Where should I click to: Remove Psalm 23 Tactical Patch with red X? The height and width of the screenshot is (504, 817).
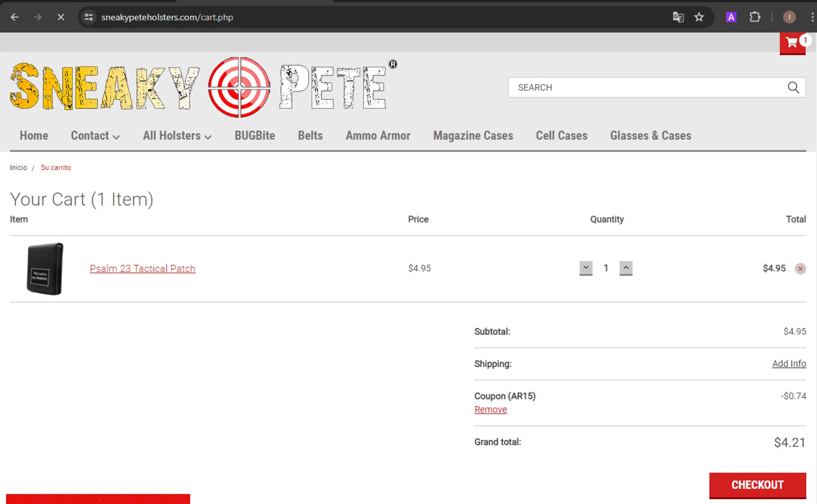(x=800, y=269)
